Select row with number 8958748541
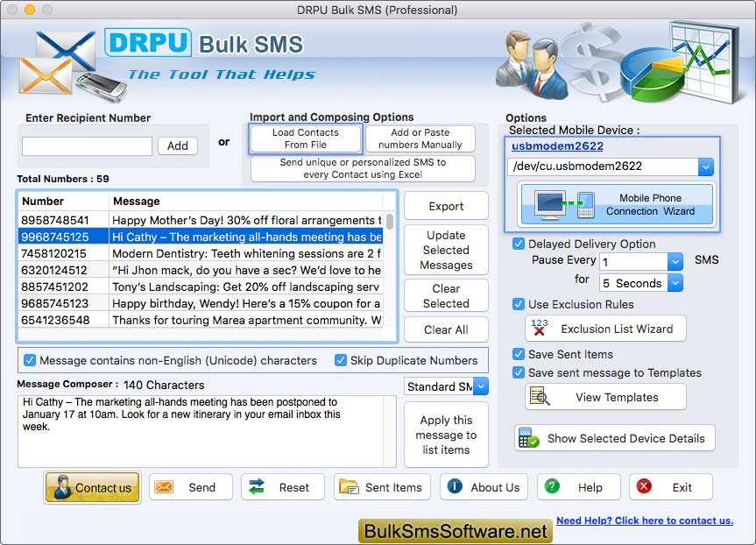 pos(201,220)
